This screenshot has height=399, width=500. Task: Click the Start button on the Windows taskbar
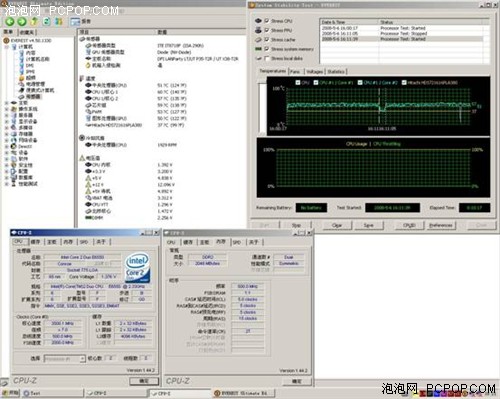(10, 393)
